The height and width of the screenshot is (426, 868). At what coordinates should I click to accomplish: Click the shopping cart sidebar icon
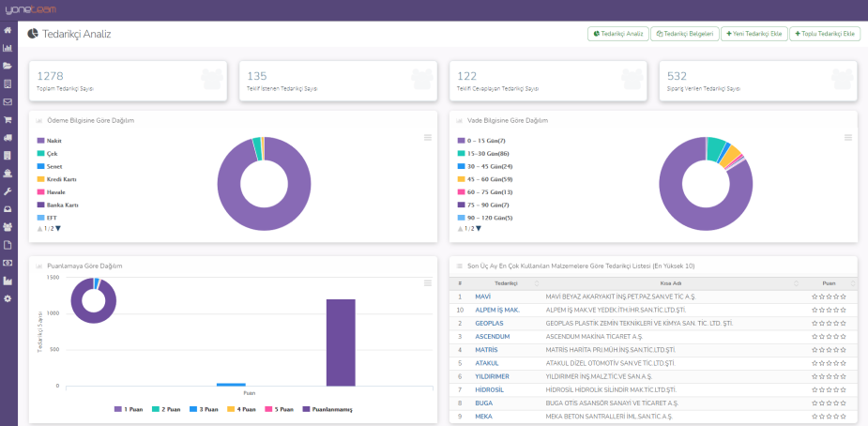(8, 119)
